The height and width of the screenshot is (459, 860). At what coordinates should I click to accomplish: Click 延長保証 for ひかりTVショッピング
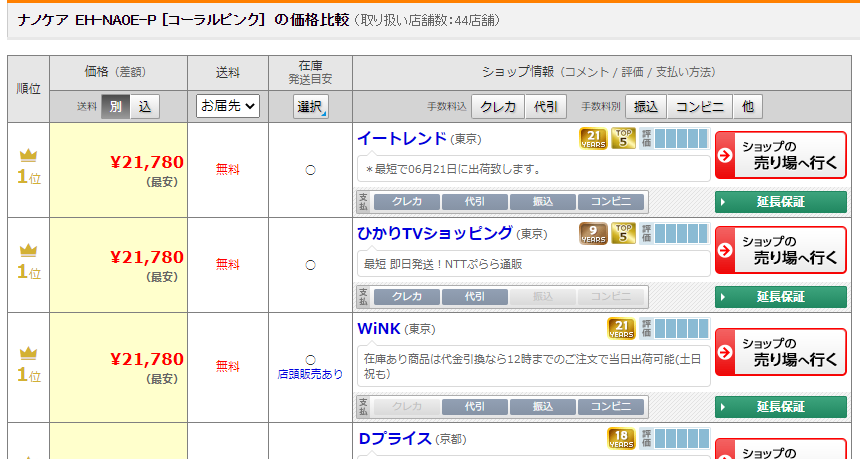781,297
